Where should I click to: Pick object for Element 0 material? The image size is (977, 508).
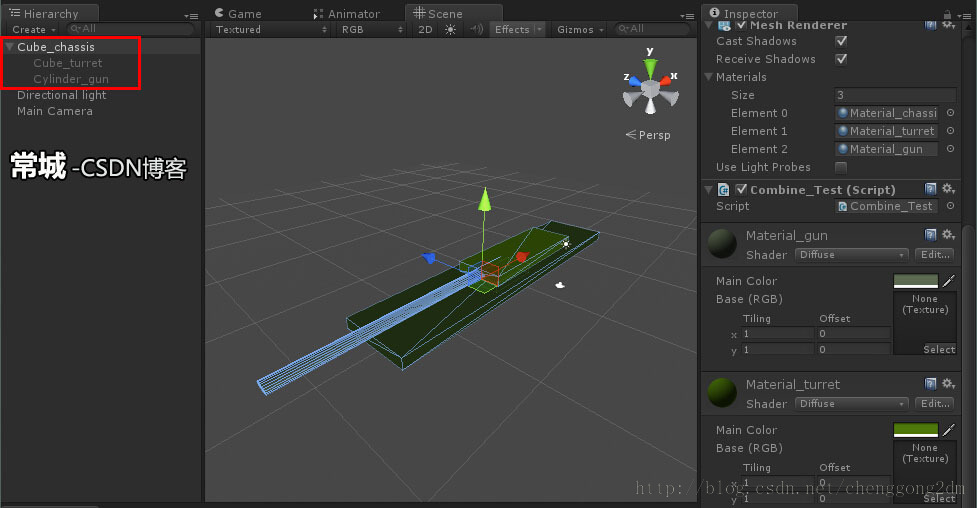click(x=950, y=113)
